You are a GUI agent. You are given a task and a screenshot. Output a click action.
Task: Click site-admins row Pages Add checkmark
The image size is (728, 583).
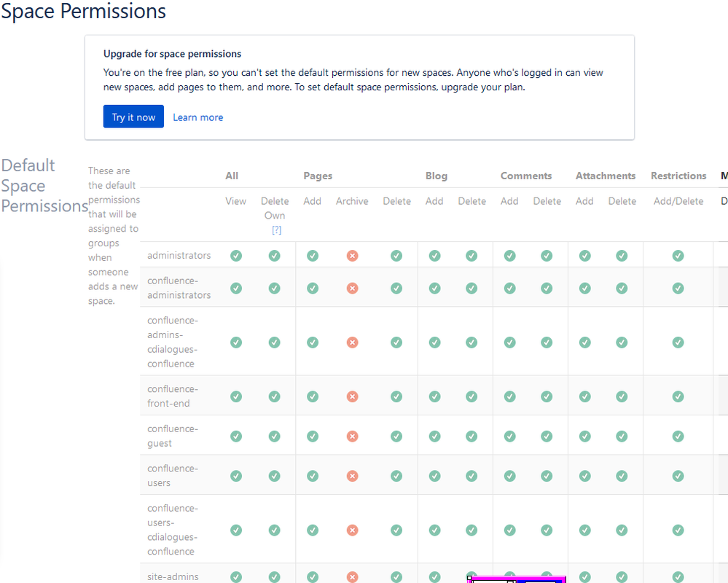pyautogui.click(x=313, y=576)
